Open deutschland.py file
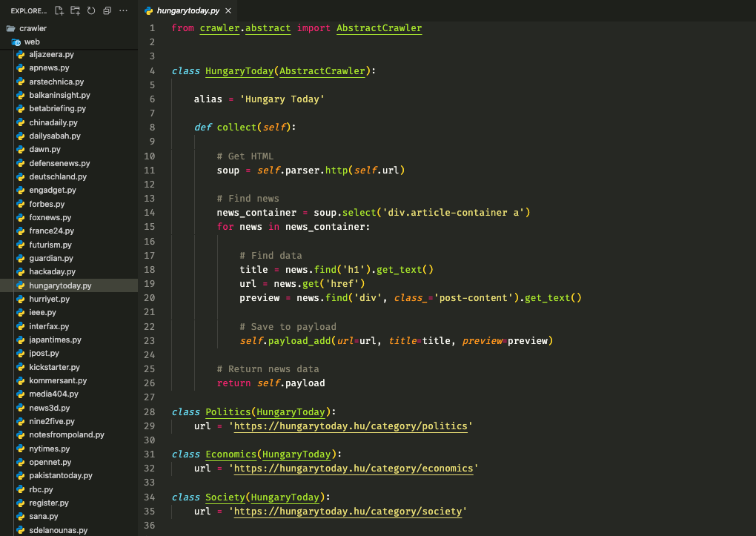The height and width of the screenshot is (536, 756). 69,176
